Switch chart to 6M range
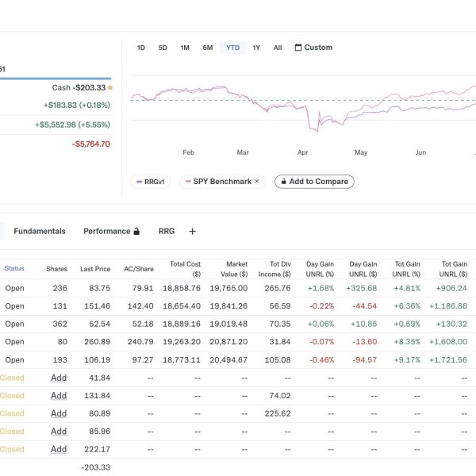The image size is (476, 476). pos(207,48)
